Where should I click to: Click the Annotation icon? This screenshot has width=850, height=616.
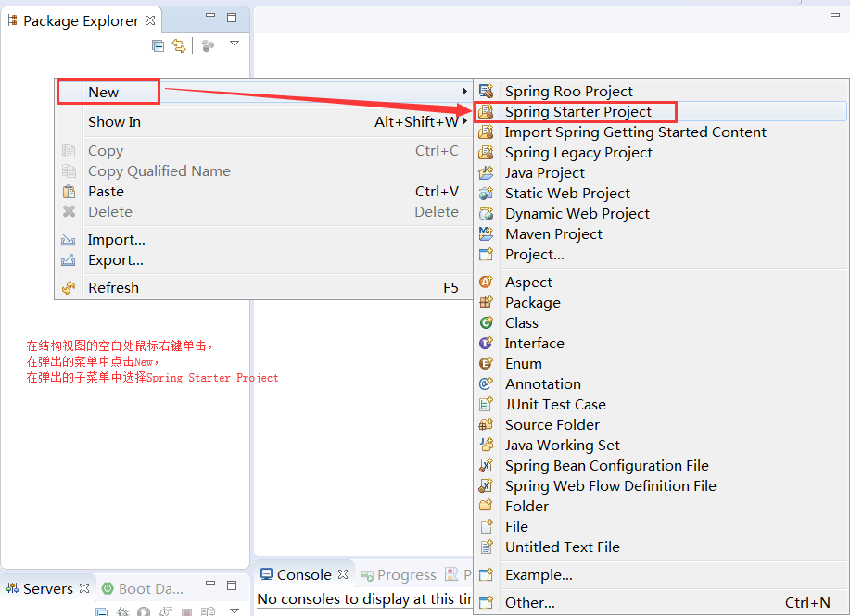(x=487, y=384)
